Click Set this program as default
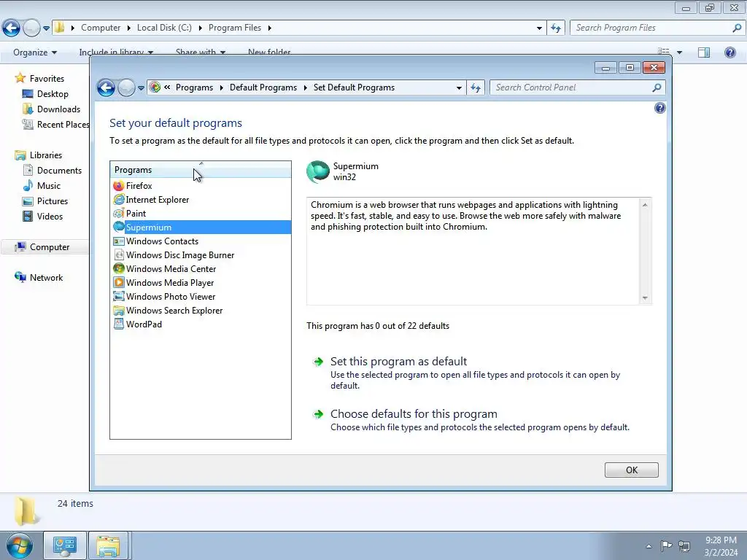The height and width of the screenshot is (560, 747). coord(399,362)
